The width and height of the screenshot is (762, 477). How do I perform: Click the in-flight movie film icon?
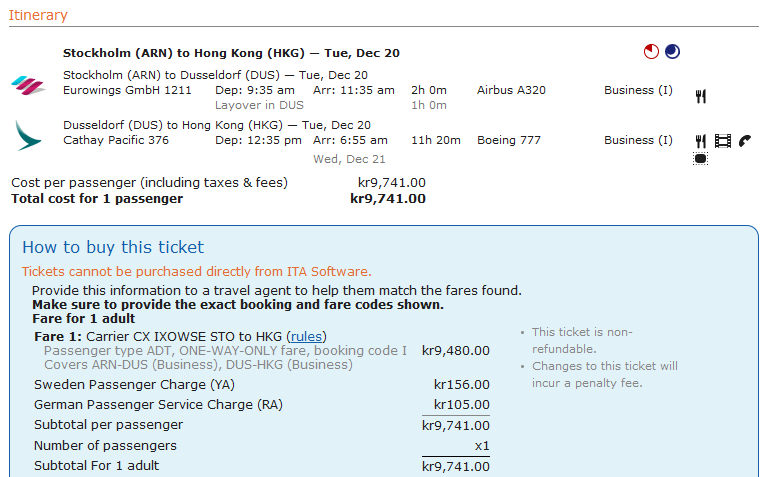[x=723, y=141]
